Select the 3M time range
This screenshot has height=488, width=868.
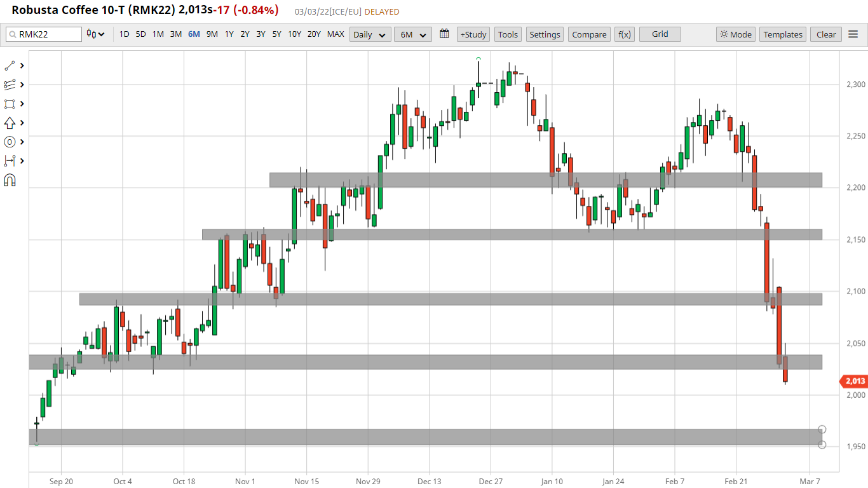(175, 34)
